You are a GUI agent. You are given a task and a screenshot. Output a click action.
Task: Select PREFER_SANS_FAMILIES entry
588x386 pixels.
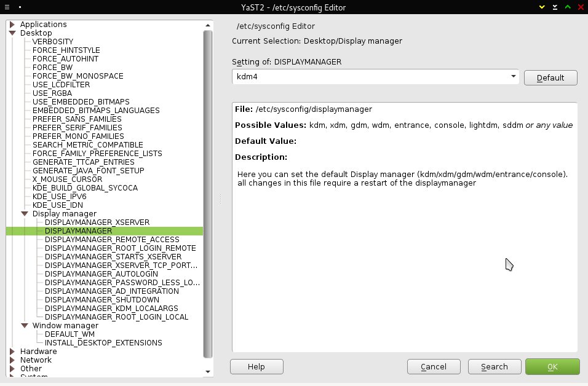(77, 119)
